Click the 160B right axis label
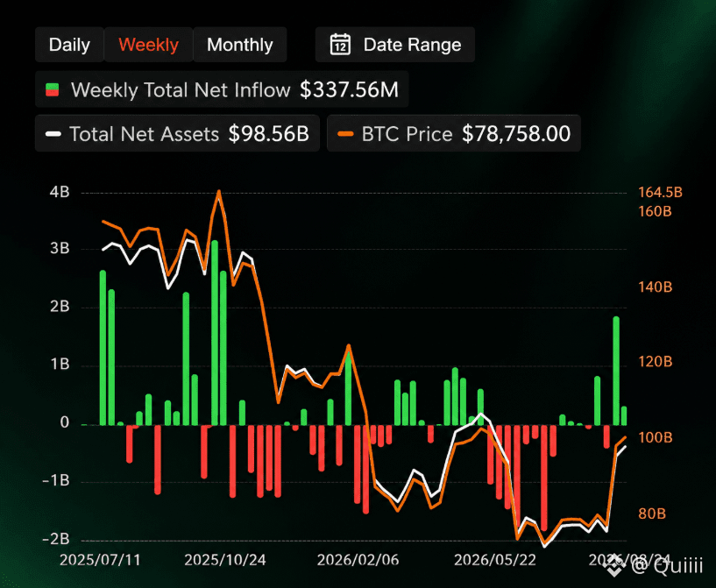The image size is (716, 588). point(656,211)
